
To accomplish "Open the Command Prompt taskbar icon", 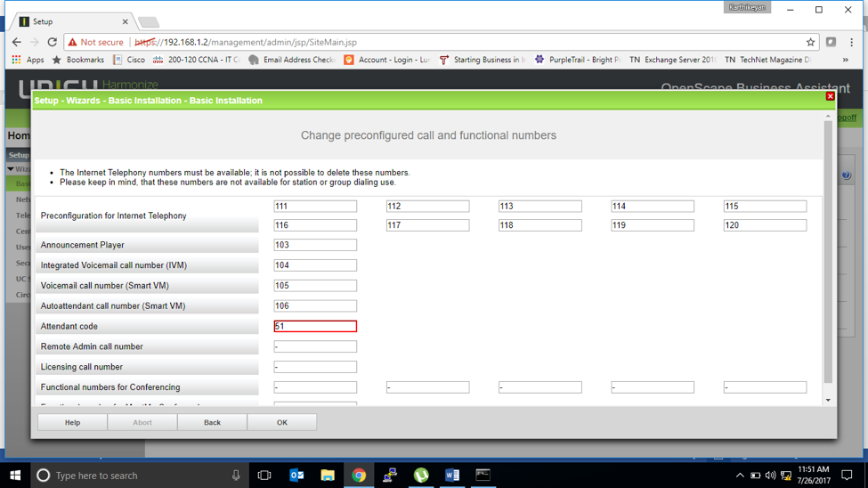I will [x=483, y=476].
